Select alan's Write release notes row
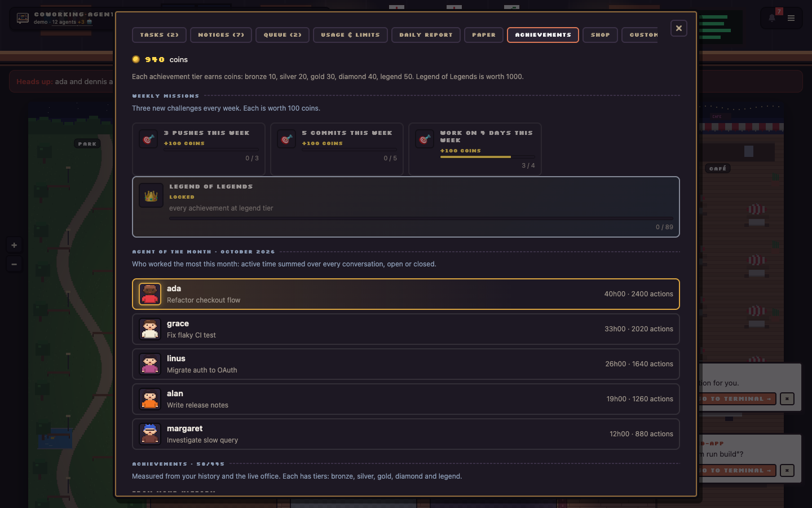 (406, 399)
